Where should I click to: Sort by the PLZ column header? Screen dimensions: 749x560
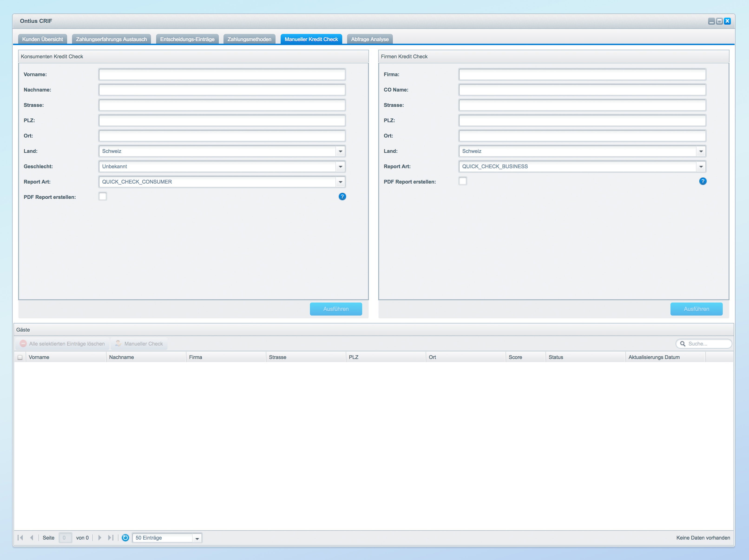click(386, 357)
